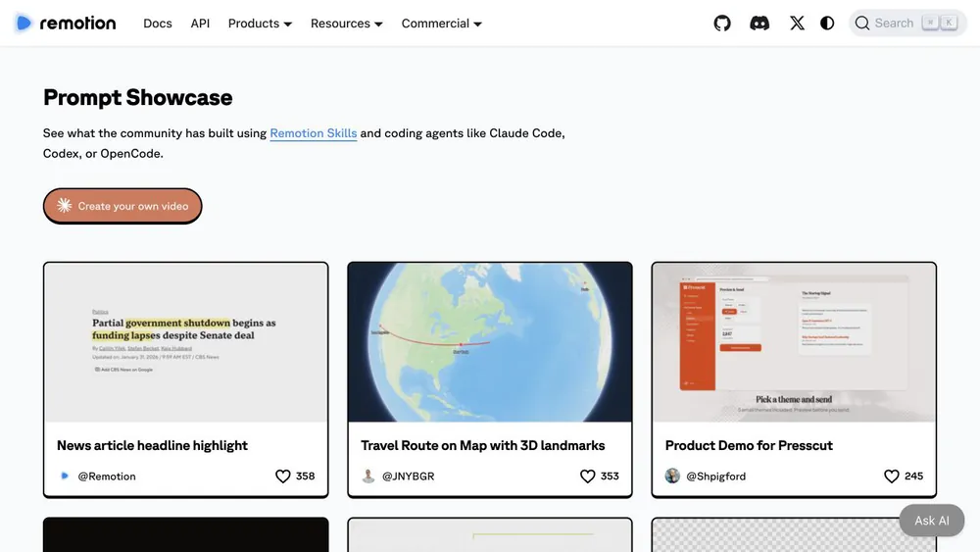The height and width of the screenshot is (552, 980).
Task: Open the GitHub repository icon
Action: point(722,24)
